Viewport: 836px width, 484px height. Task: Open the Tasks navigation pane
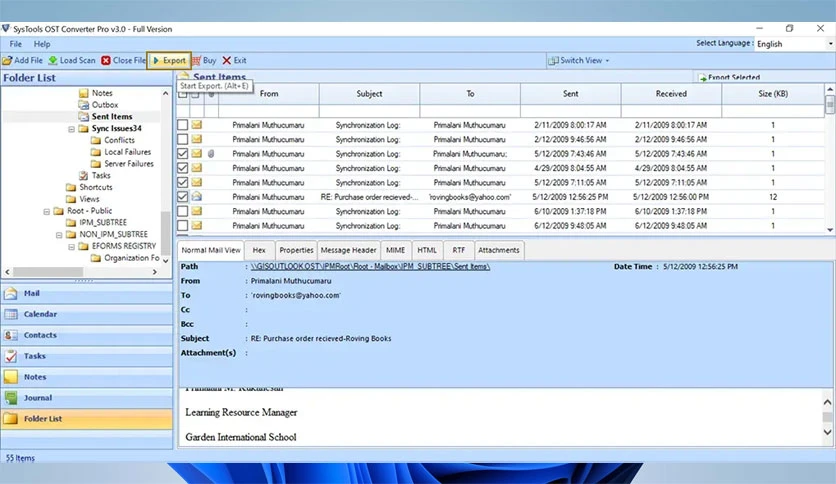(x=87, y=356)
